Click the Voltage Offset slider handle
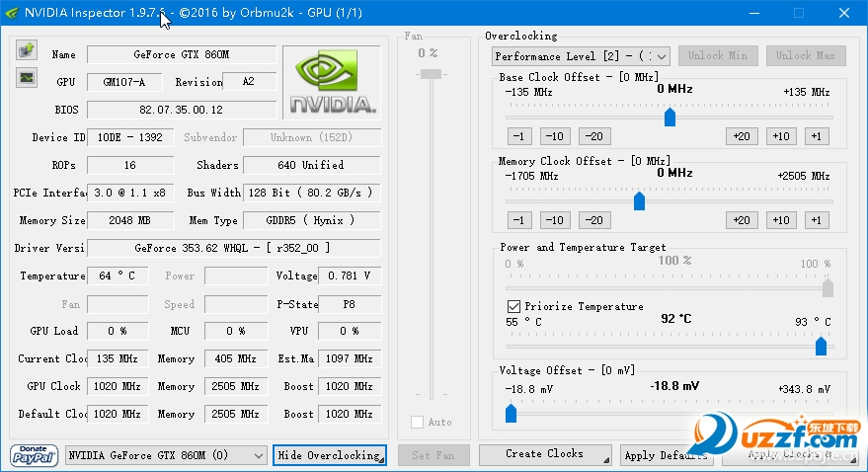 coord(511,413)
